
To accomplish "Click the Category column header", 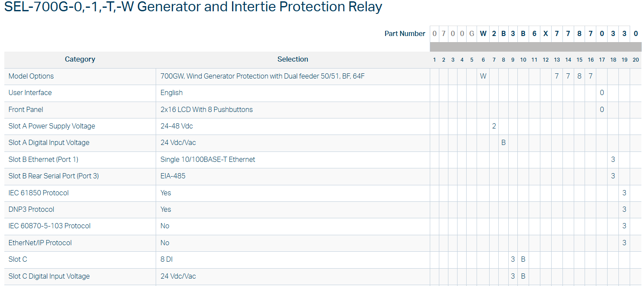I will coord(80,59).
